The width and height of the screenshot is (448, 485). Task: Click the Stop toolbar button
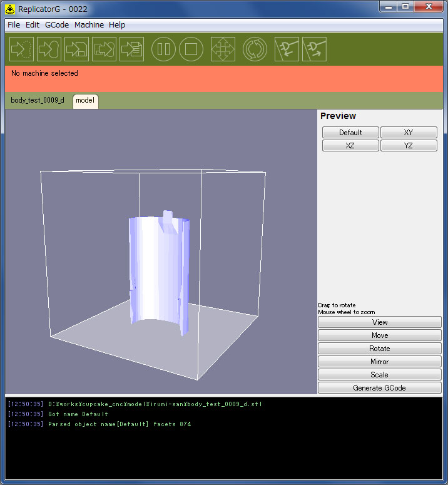191,49
